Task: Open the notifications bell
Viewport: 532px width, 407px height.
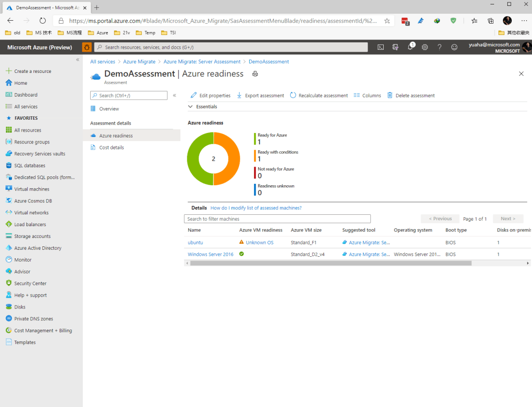Action: pyautogui.click(x=410, y=47)
